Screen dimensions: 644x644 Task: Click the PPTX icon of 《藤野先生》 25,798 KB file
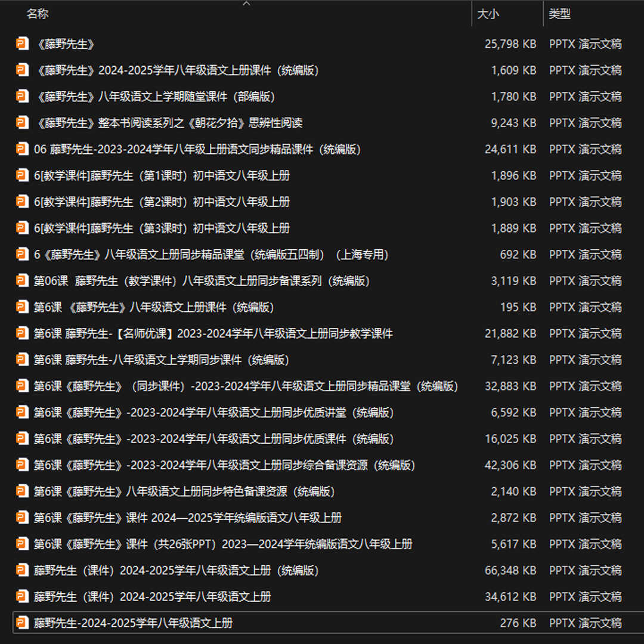tap(22, 44)
